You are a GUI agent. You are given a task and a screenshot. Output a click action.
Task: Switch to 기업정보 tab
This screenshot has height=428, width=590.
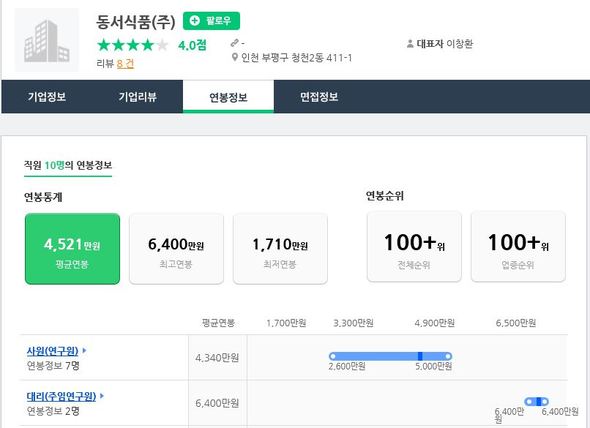tap(47, 97)
